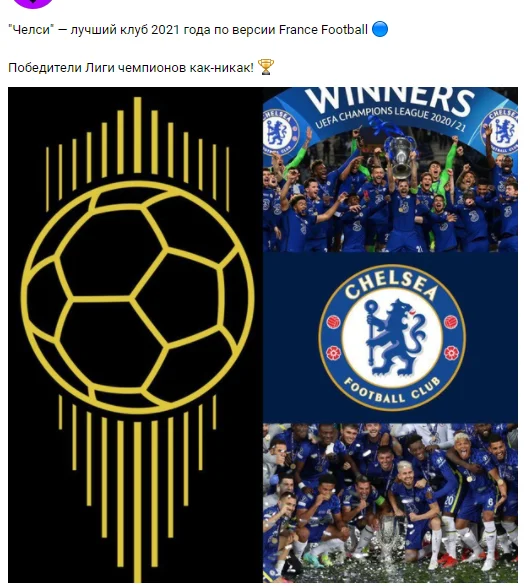Image resolution: width=530 pixels, height=586 pixels.
Task: Click the left Chelsea badge on Winners banner
Action: pyautogui.click(x=280, y=133)
